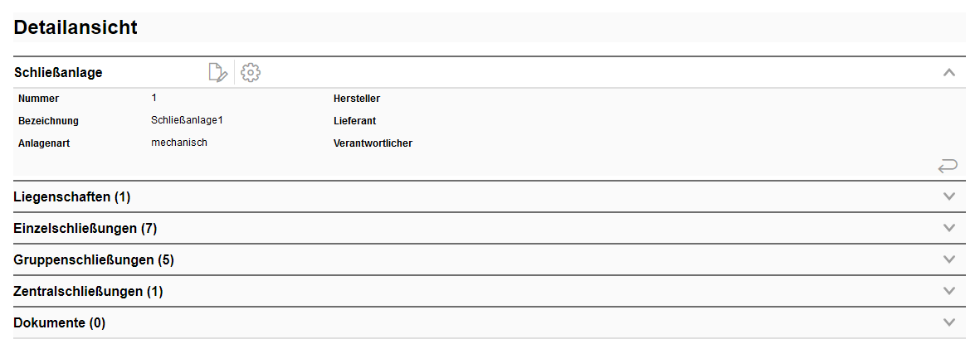Open the Zentralschließungen (1) header
The height and width of the screenshot is (344, 980).
tap(89, 291)
